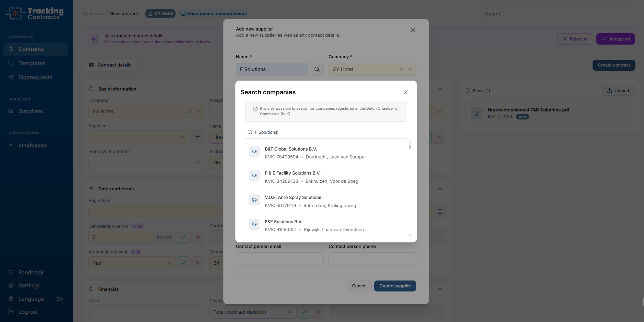Clear the XY Hotel company in the supplier dialog
644x322 pixels.
(x=401, y=69)
